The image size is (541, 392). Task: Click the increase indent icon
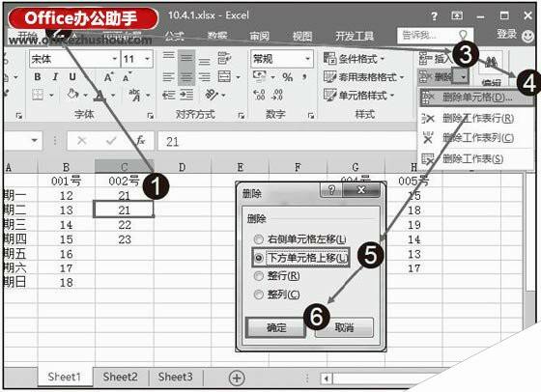pyautogui.click(x=186, y=95)
